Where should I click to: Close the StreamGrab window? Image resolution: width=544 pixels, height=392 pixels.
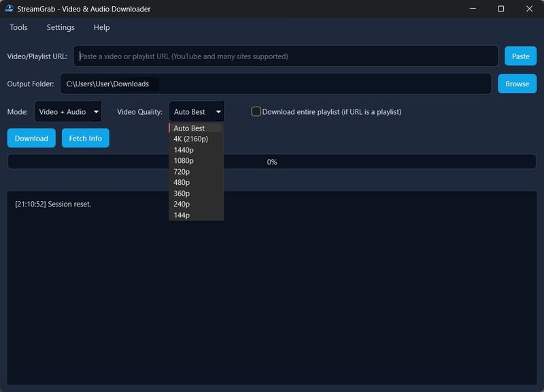click(529, 9)
